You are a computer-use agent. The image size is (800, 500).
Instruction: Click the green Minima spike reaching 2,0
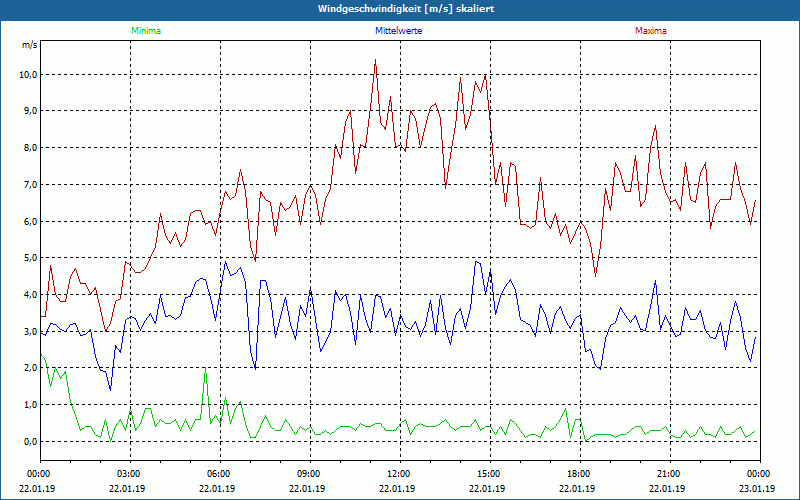point(205,368)
